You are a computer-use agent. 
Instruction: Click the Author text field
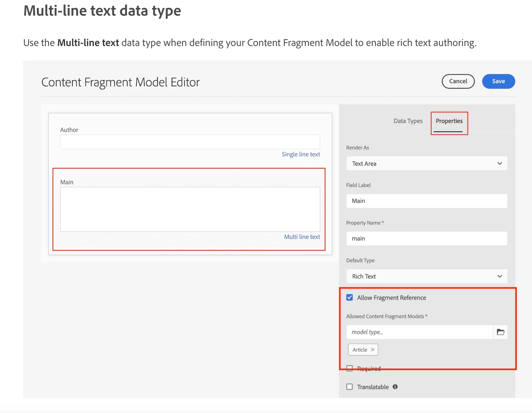(190, 142)
